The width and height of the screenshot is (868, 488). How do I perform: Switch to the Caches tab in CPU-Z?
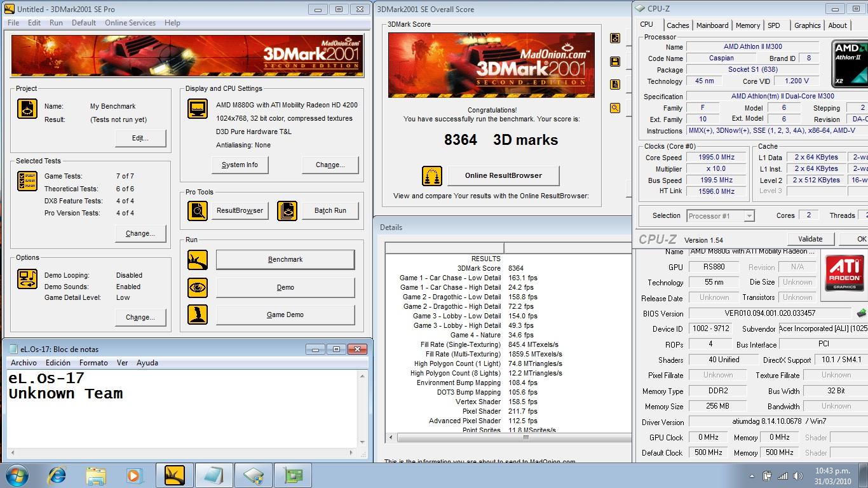[x=677, y=25]
